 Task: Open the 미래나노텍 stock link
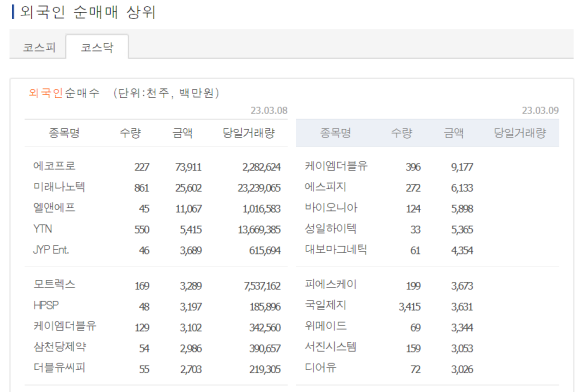click(59, 187)
